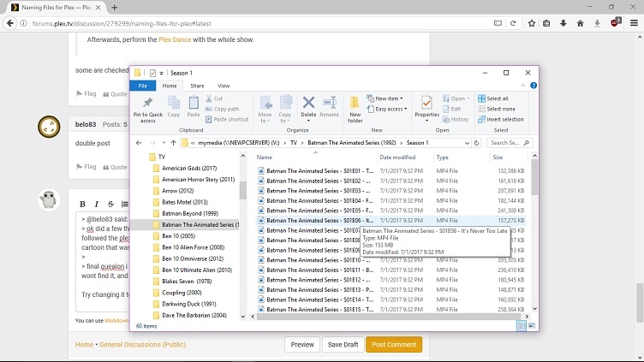Switch to large icons view
The image size is (644, 362).
tap(532, 326)
